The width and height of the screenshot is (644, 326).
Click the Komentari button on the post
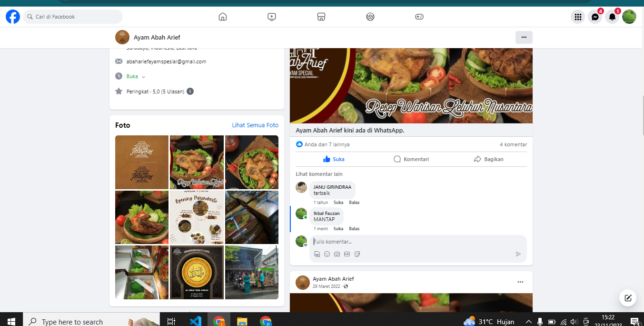411,159
